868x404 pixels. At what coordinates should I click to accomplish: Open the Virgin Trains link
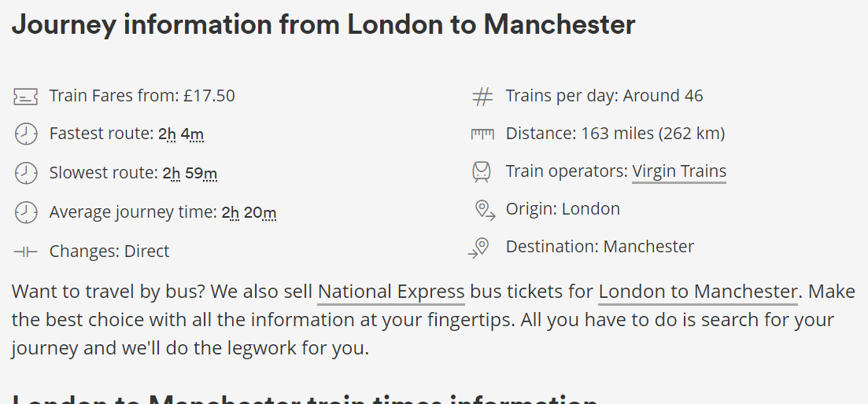click(679, 172)
